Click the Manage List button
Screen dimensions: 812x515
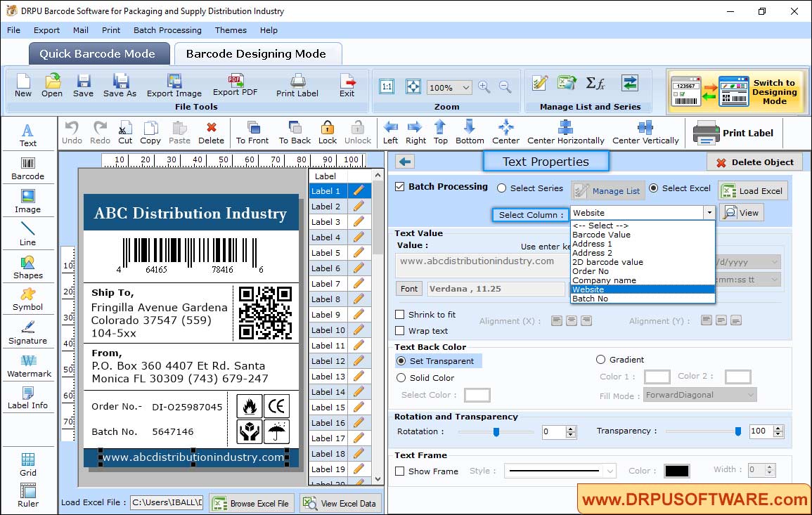pos(608,190)
